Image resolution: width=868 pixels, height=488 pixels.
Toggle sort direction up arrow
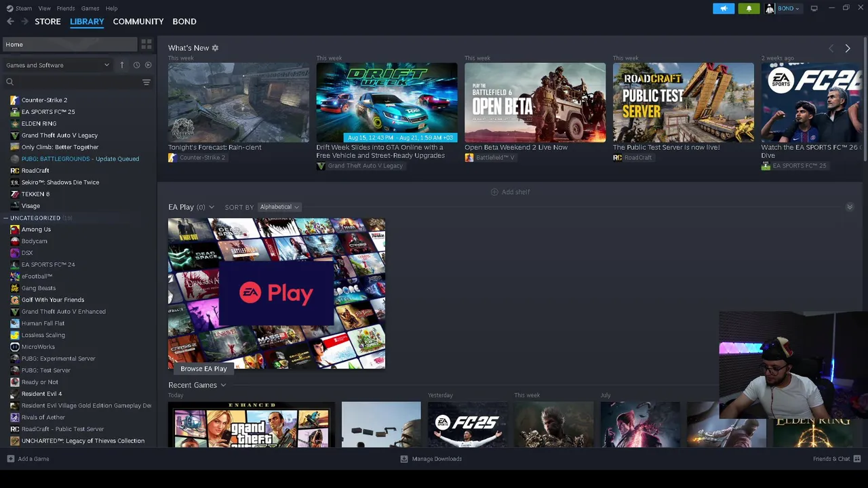[122, 65]
